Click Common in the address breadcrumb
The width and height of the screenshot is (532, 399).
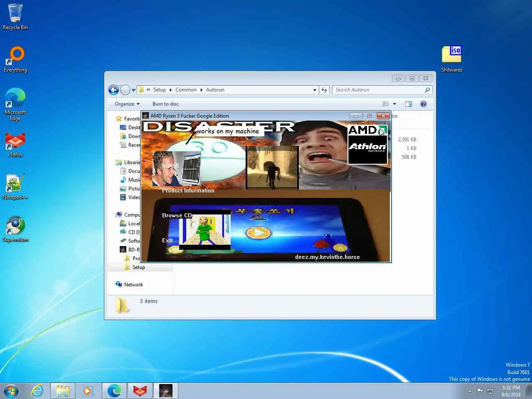(x=186, y=90)
